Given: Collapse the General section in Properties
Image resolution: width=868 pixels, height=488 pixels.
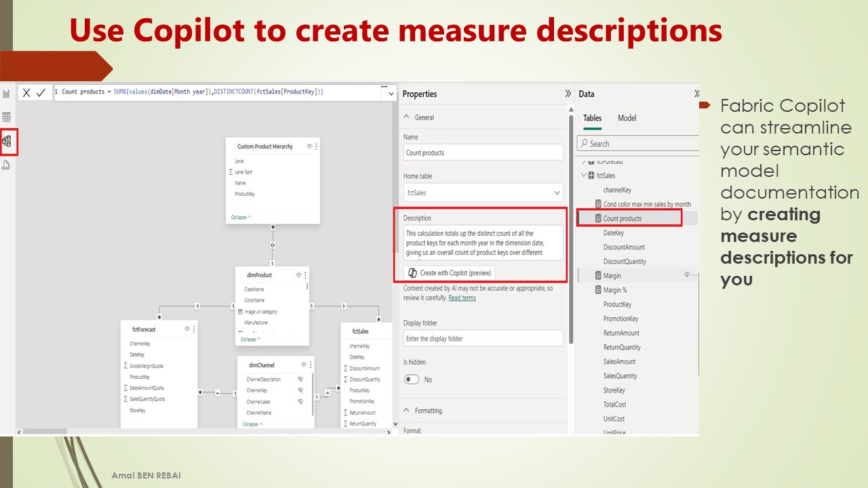Looking at the screenshot, I should tap(407, 117).
